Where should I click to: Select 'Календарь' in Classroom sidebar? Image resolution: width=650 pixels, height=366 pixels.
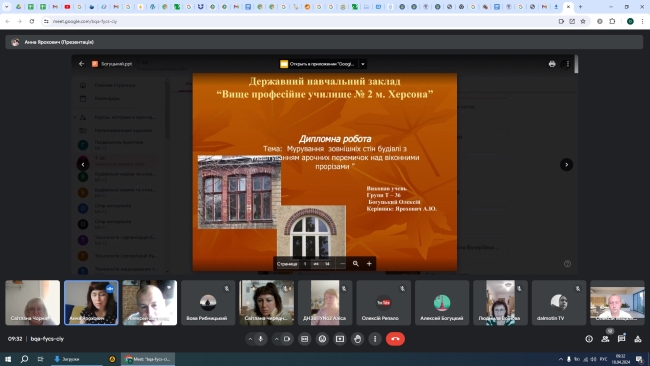coord(107,98)
